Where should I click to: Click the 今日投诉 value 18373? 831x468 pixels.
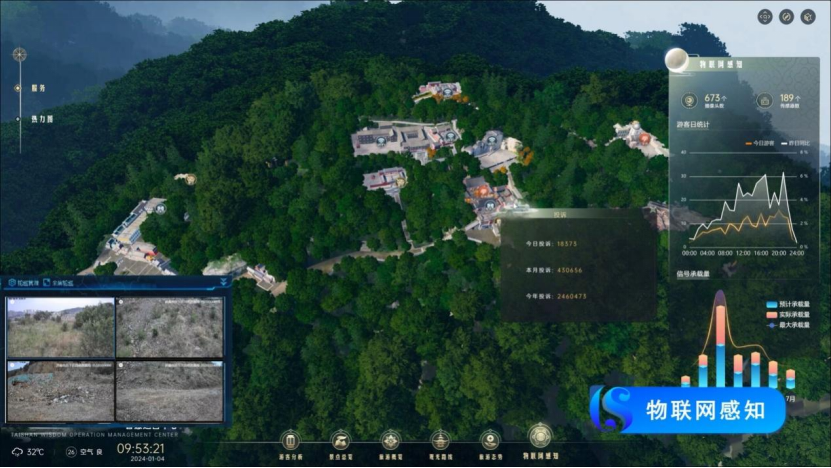567,244
